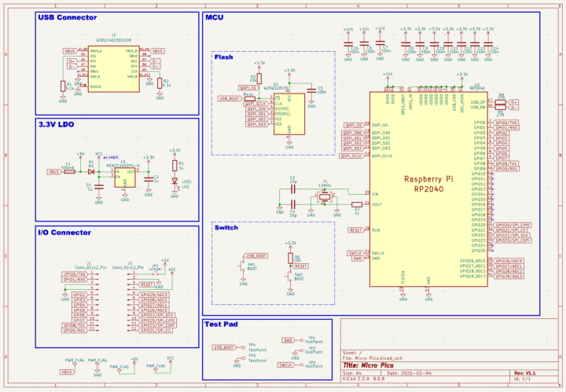Viewport: 566px width, 392px height.
Task: Click the LED1 diode symbol
Action: (175, 181)
